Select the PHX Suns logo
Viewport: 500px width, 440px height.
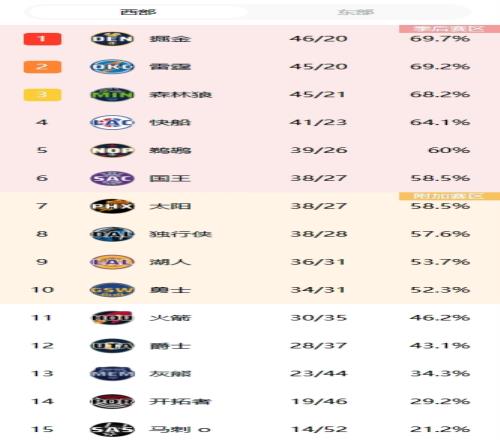pos(112,206)
